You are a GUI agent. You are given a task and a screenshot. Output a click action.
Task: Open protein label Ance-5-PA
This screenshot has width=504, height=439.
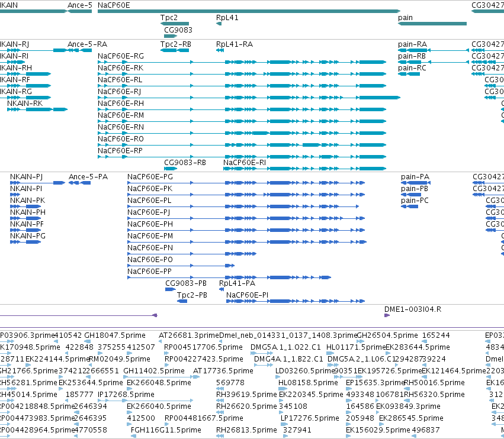click(88, 177)
